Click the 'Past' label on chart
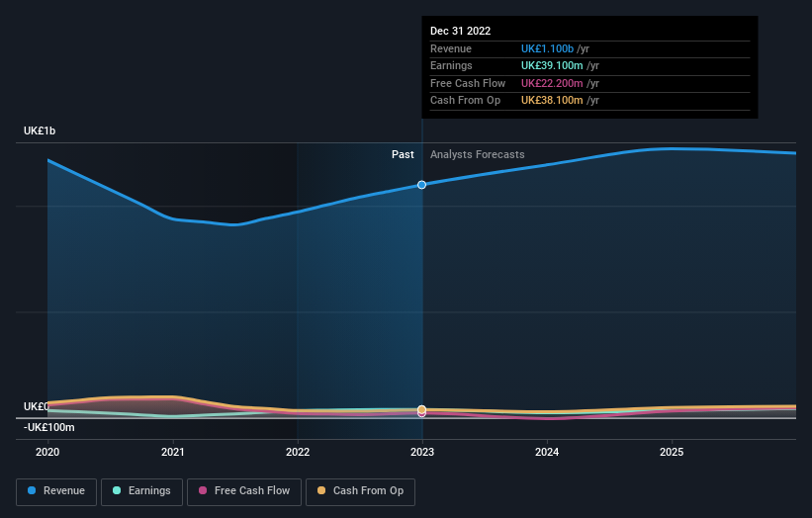The image size is (812, 518). pyautogui.click(x=403, y=154)
